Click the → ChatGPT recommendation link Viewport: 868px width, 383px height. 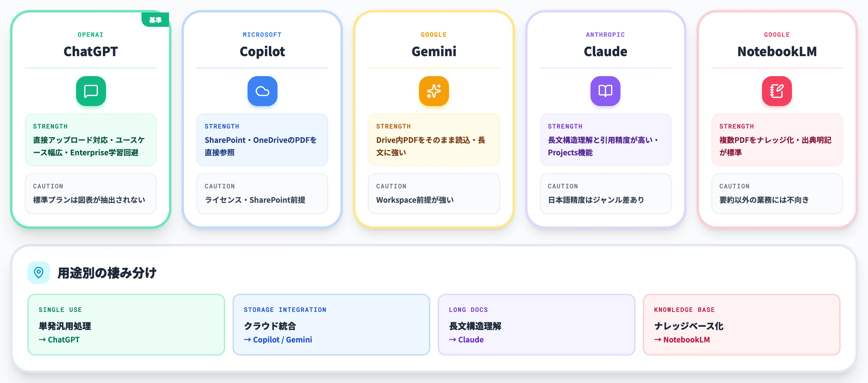click(x=59, y=340)
